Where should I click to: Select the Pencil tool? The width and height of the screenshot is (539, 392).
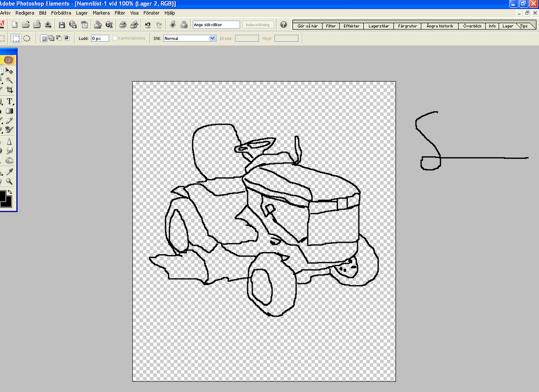[x=9, y=120]
